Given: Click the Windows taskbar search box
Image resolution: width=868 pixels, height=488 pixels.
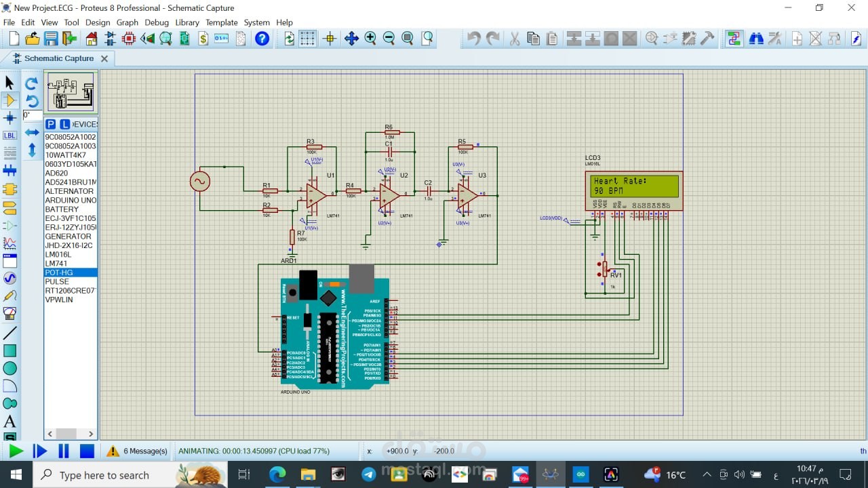Looking at the screenshot, I should pyautogui.click(x=130, y=474).
